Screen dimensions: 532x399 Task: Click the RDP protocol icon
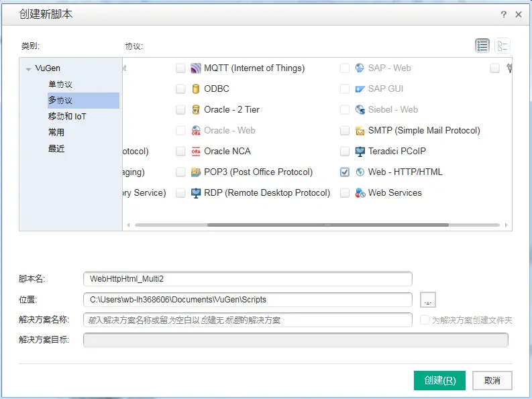(196, 192)
